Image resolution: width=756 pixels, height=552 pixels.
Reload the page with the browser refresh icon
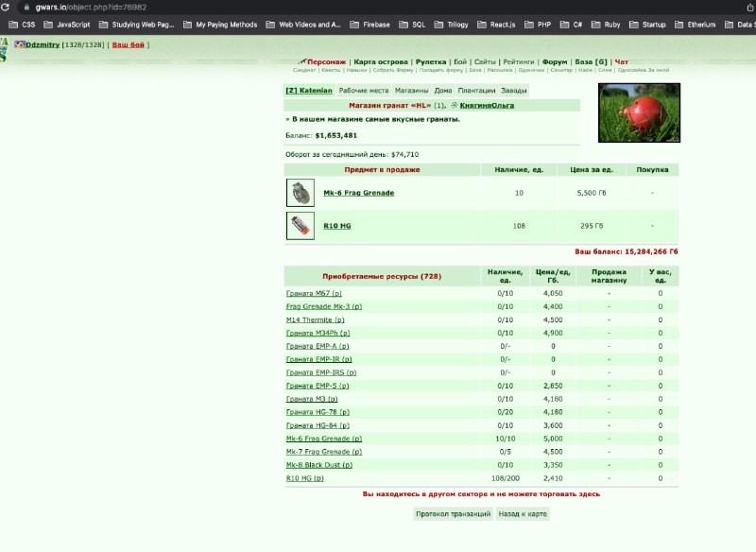pos(6,8)
